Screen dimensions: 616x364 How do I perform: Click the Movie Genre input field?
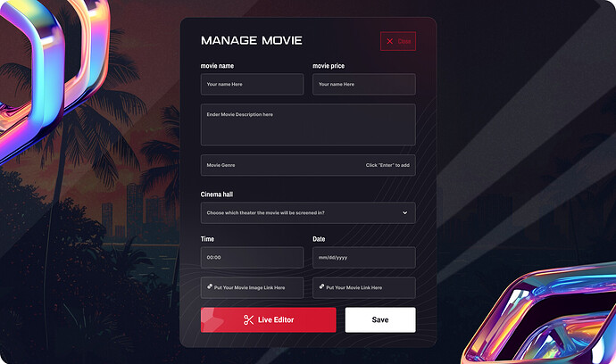[308, 165]
